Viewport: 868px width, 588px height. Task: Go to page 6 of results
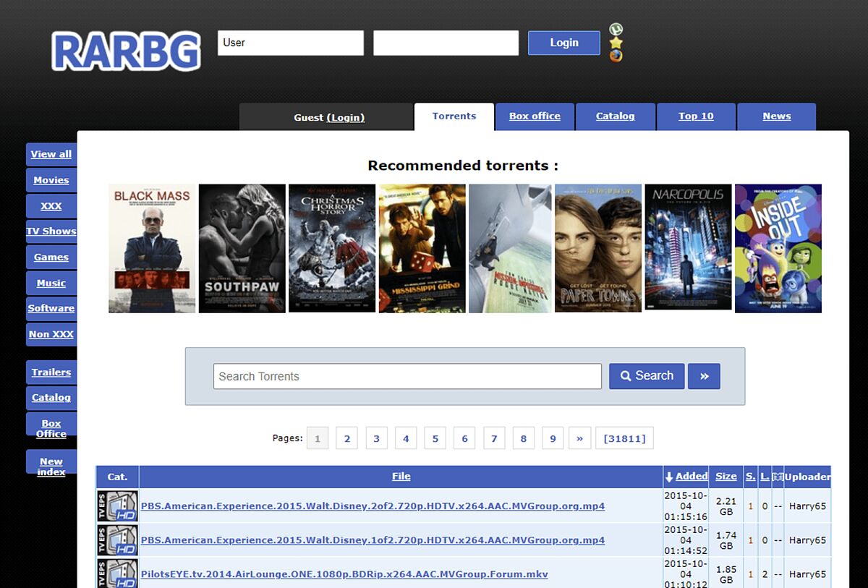point(464,438)
